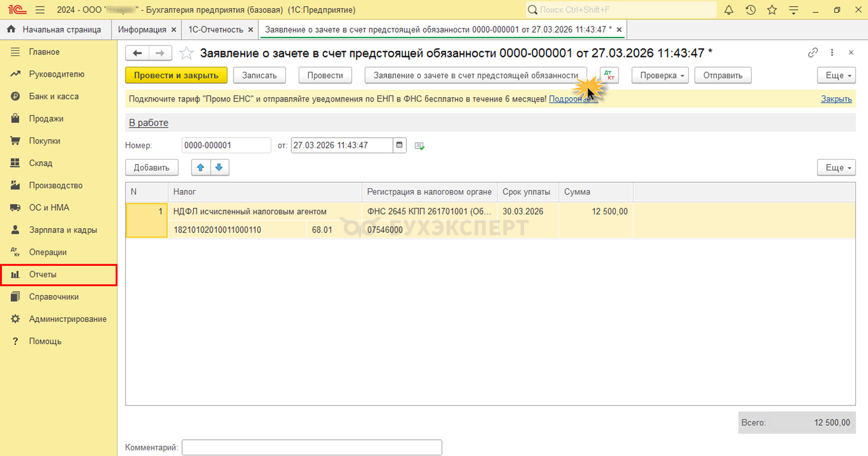
Task: Click Провести и закрыть button
Action: (x=176, y=75)
